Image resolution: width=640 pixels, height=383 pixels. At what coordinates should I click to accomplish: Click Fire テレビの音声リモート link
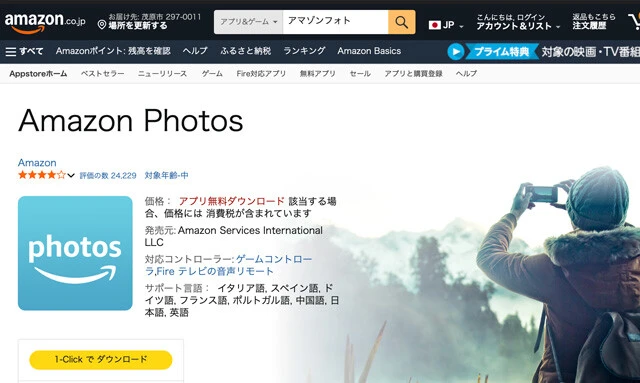pyautogui.click(x=215, y=271)
